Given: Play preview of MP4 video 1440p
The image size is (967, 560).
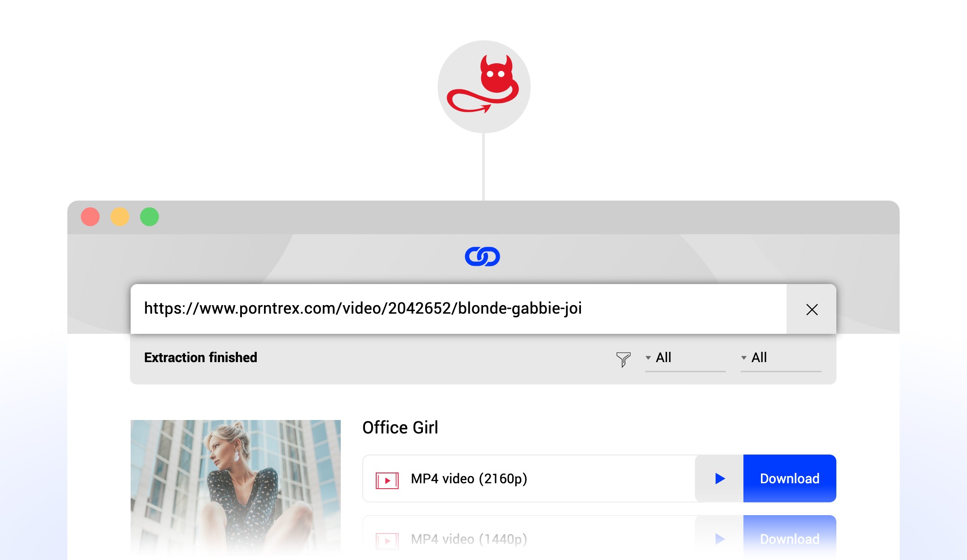Looking at the screenshot, I should coord(720,538).
